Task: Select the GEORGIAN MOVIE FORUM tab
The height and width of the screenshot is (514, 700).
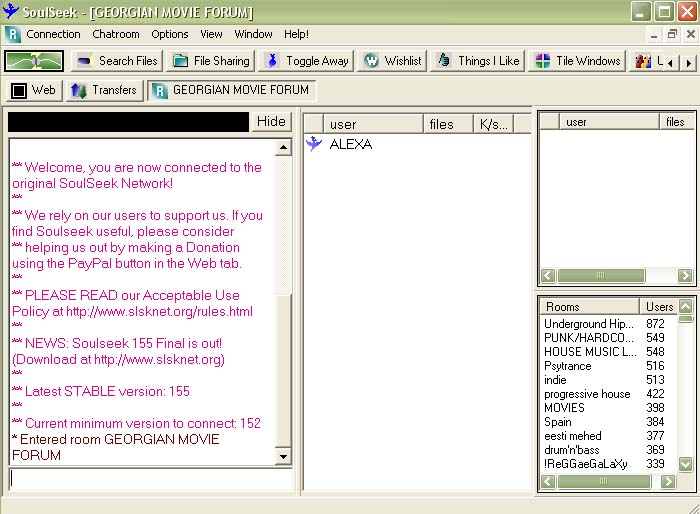Action: pos(231,91)
